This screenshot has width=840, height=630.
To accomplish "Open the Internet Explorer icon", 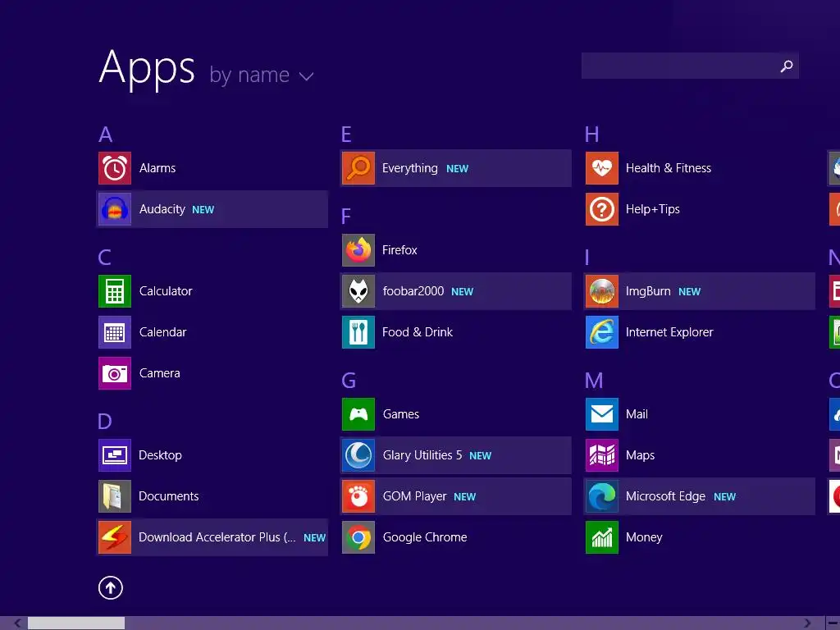I will (x=602, y=332).
